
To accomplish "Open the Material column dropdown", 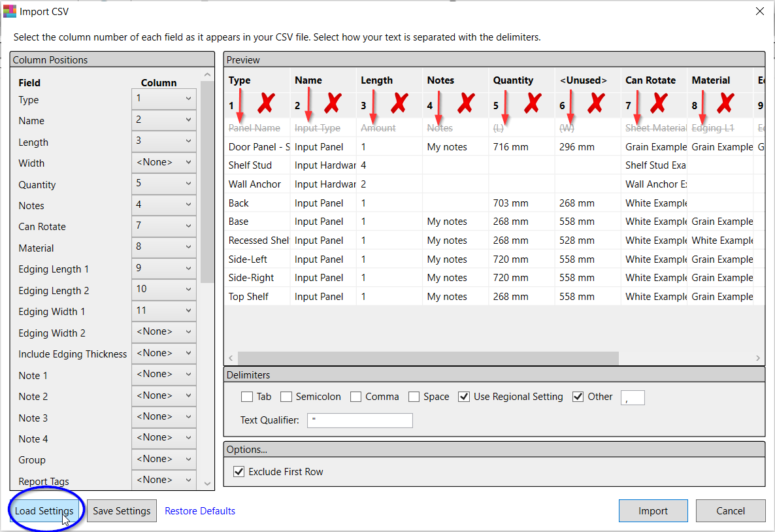I will (x=163, y=246).
